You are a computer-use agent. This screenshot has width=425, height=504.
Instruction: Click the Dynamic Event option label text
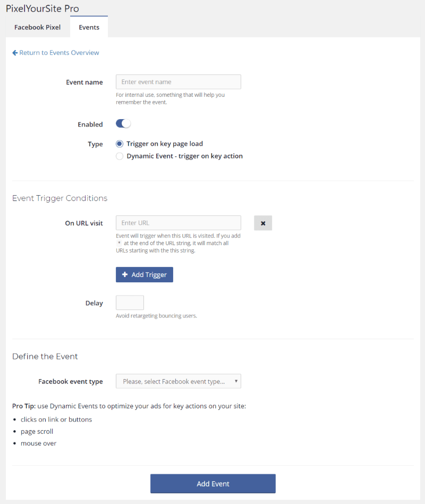185,156
